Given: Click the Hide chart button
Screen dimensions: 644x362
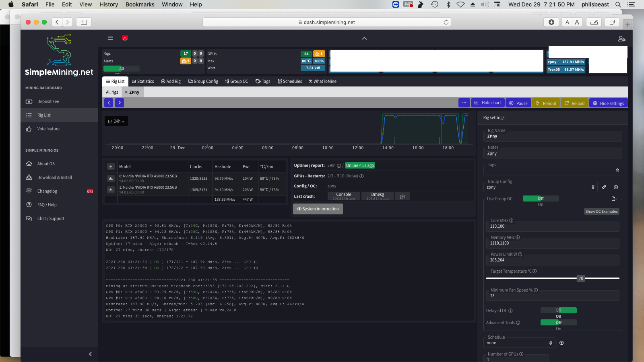Looking at the screenshot, I should click(x=487, y=103).
